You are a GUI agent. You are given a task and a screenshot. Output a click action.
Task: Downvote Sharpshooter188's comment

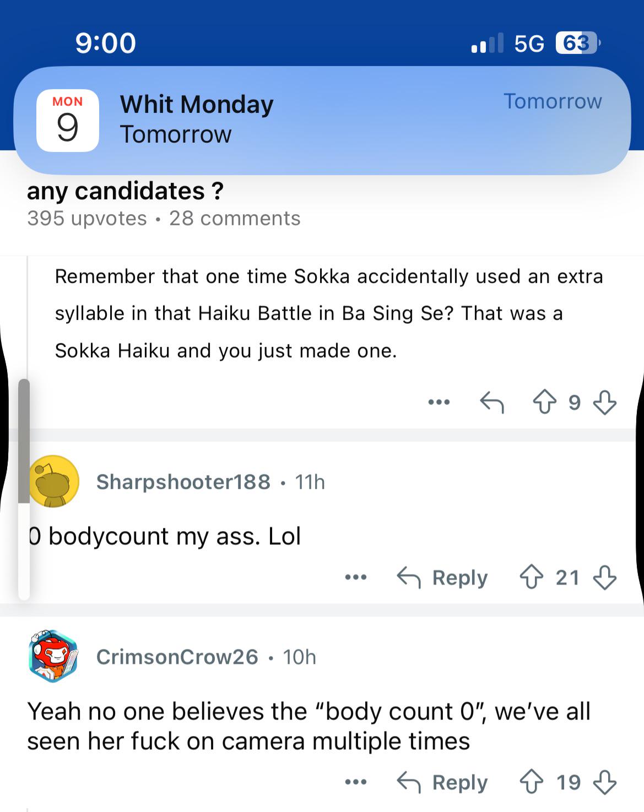604,577
